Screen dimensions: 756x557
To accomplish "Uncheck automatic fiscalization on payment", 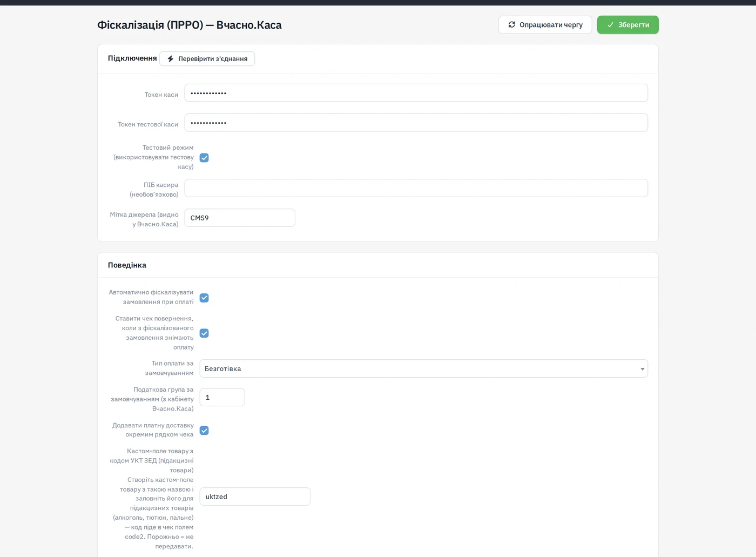I will 204,298.
